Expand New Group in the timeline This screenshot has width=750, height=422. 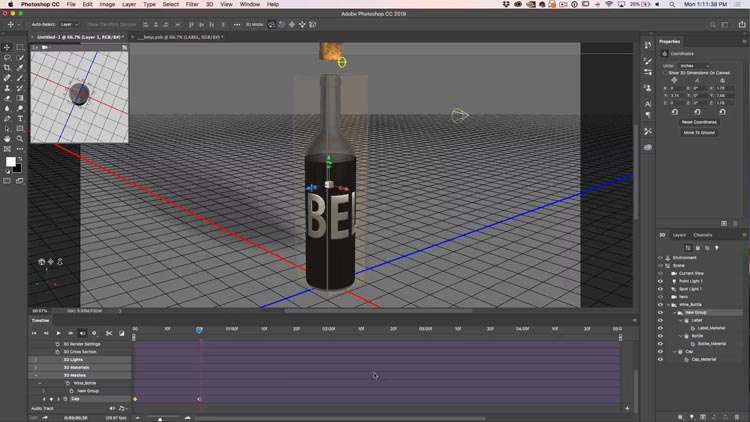point(44,391)
